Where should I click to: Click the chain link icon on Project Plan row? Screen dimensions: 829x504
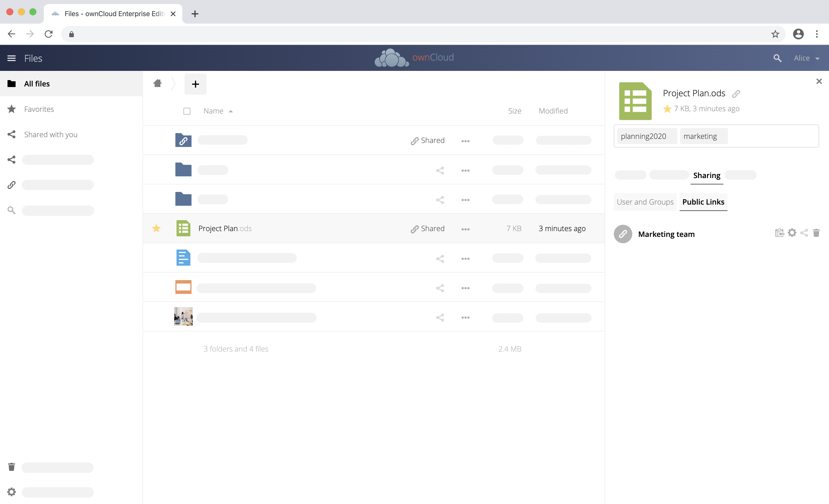click(x=413, y=228)
